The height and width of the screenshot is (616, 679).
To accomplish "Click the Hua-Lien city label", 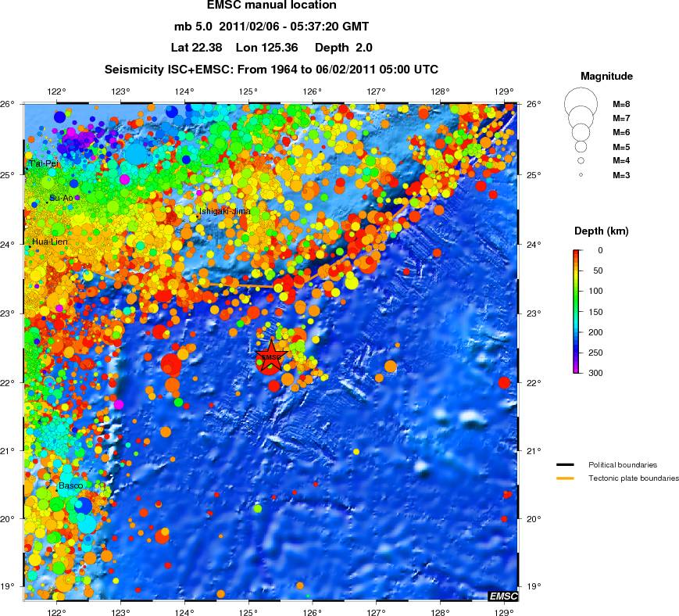I will pos(50,242).
